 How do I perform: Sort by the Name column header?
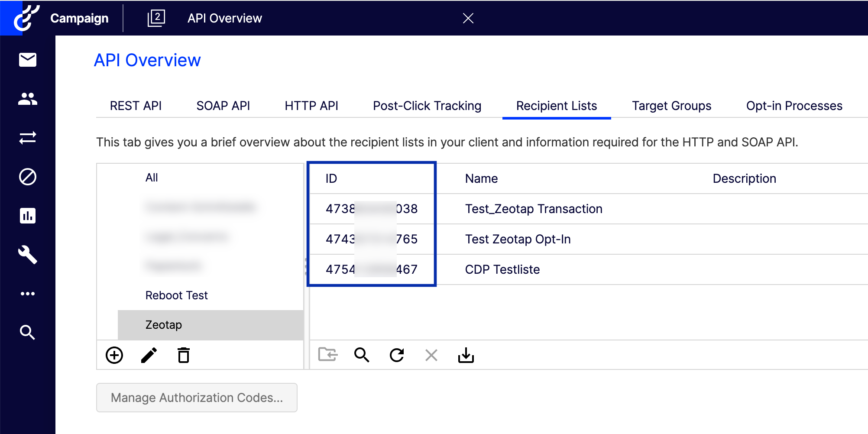coord(481,178)
